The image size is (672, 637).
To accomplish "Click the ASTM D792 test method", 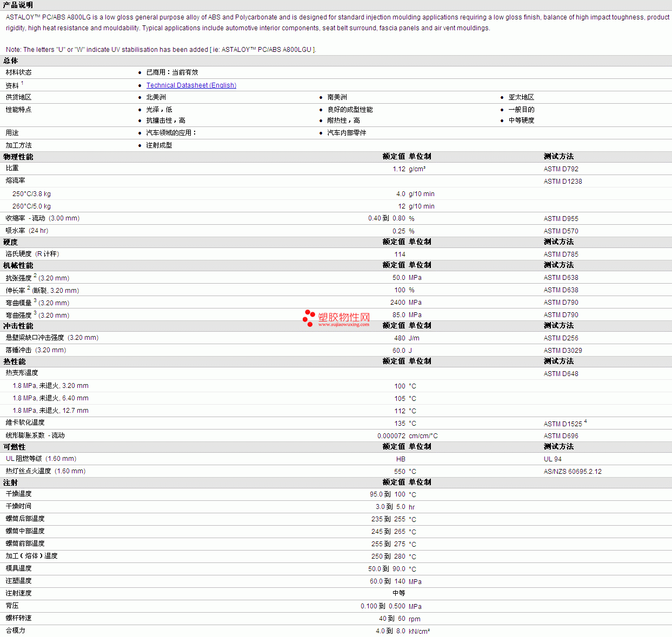I will click(561, 169).
